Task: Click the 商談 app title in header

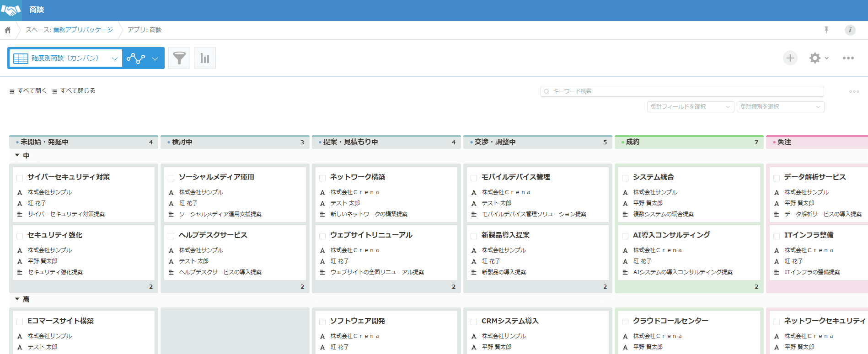Action: click(x=37, y=10)
